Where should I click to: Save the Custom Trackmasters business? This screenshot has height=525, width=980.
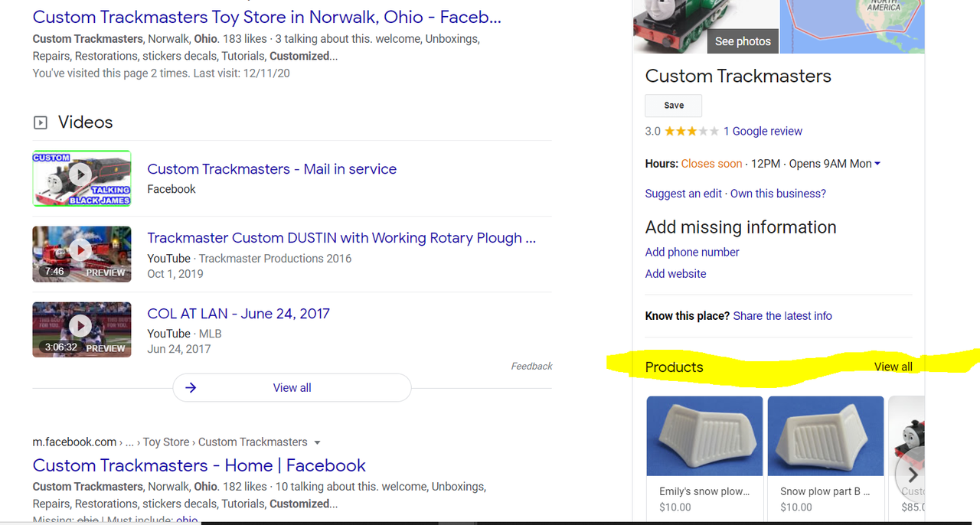point(674,106)
